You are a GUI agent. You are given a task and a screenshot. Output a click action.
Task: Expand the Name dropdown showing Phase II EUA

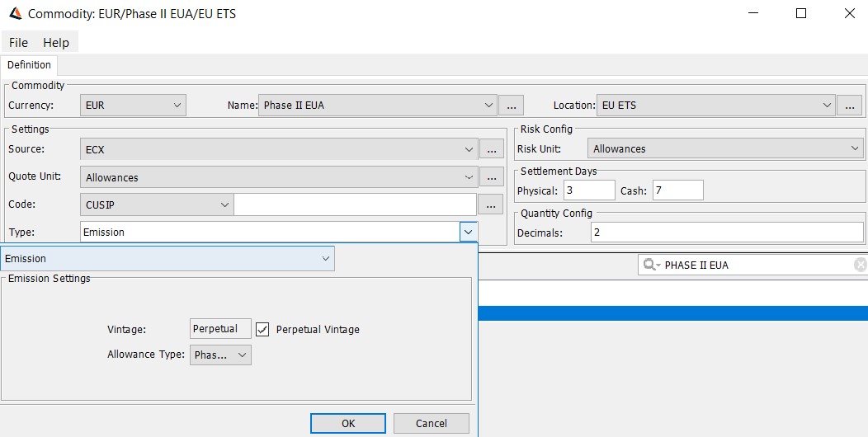[378, 105]
